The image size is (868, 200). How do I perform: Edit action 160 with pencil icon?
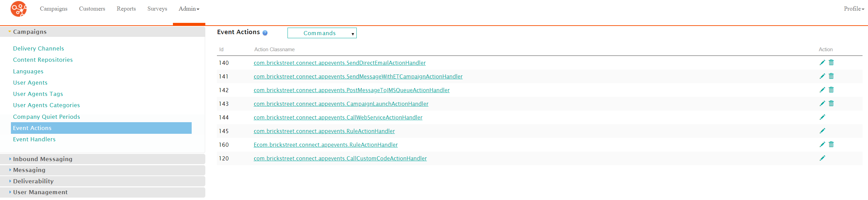822,144
